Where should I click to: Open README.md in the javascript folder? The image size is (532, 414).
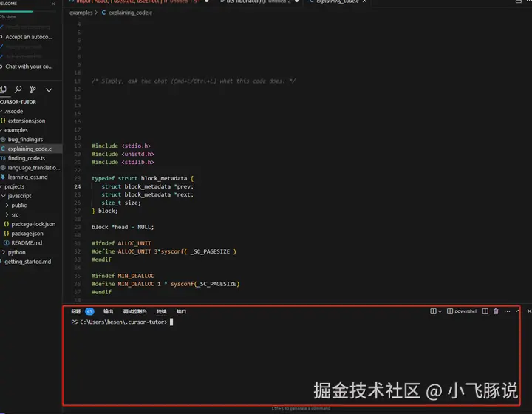pos(27,242)
